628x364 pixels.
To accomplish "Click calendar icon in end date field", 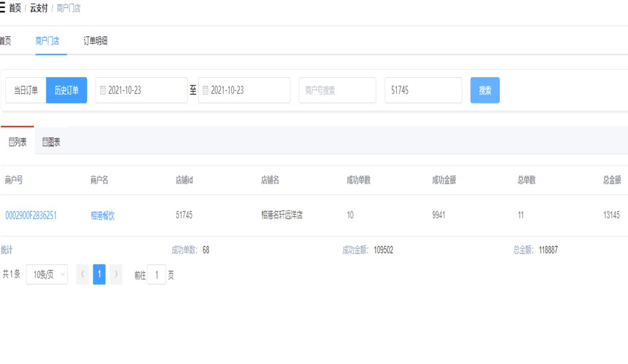I will [x=206, y=90].
